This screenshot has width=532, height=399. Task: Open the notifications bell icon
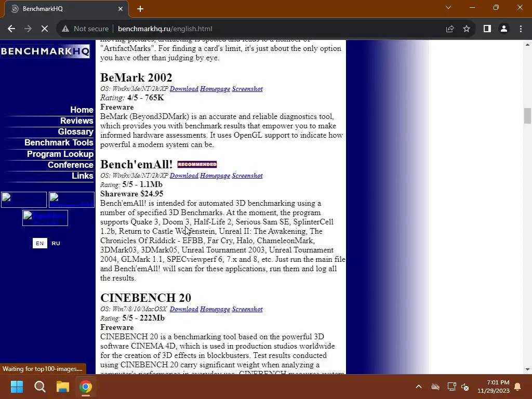coord(518,387)
